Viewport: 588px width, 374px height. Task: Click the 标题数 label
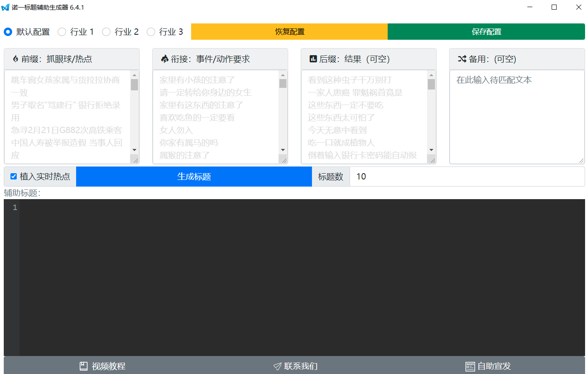tap(330, 177)
